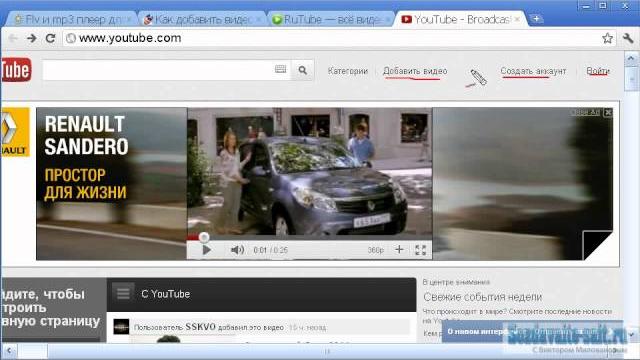This screenshot has height=360, width=640.
Task: Play the Renault ad video
Action: coord(207,250)
